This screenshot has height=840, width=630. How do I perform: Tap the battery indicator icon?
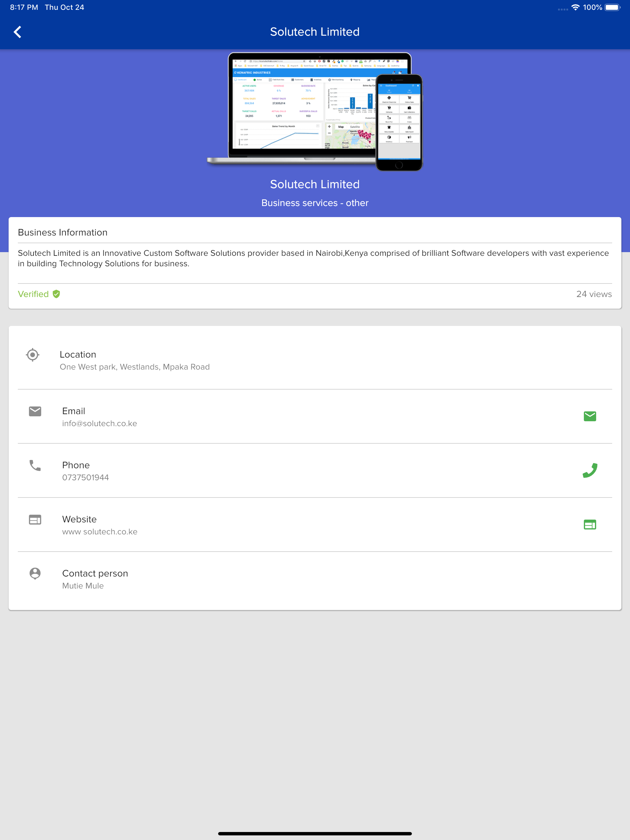(x=612, y=8)
